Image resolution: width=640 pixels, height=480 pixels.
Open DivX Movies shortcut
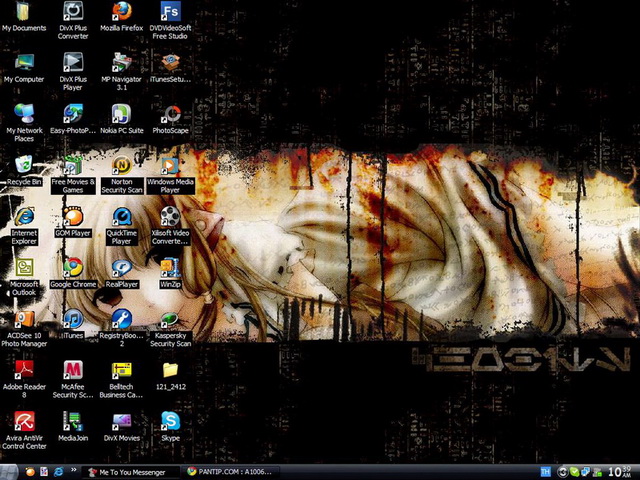click(122, 421)
